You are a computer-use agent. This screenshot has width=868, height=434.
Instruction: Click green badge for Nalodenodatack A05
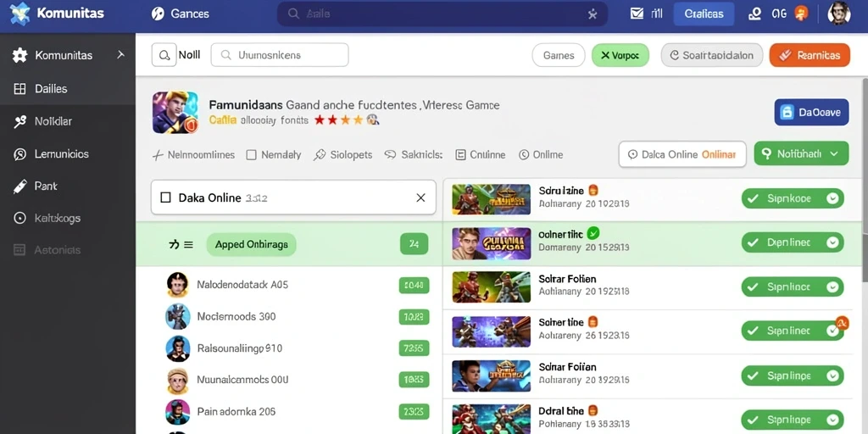pyautogui.click(x=414, y=286)
